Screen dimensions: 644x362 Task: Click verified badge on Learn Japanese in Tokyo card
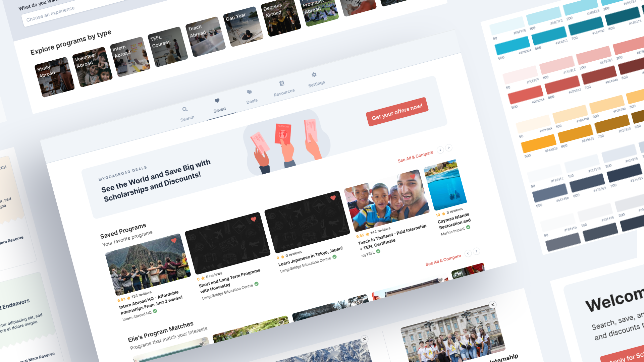(x=334, y=257)
